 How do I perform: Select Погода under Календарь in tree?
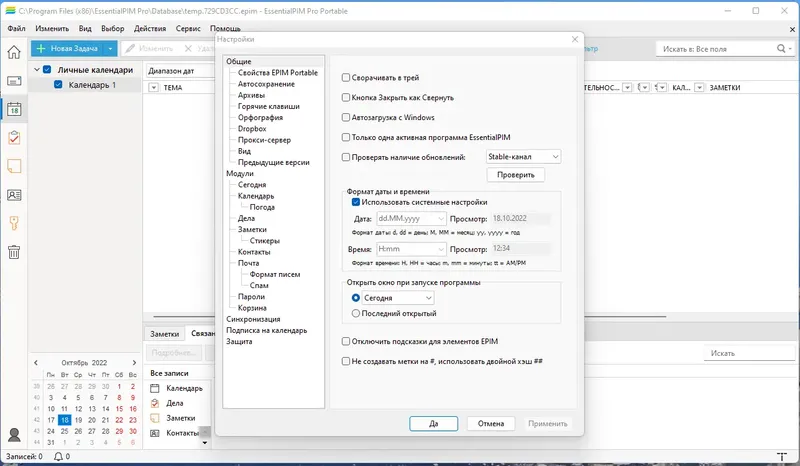pyautogui.click(x=262, y=207)
